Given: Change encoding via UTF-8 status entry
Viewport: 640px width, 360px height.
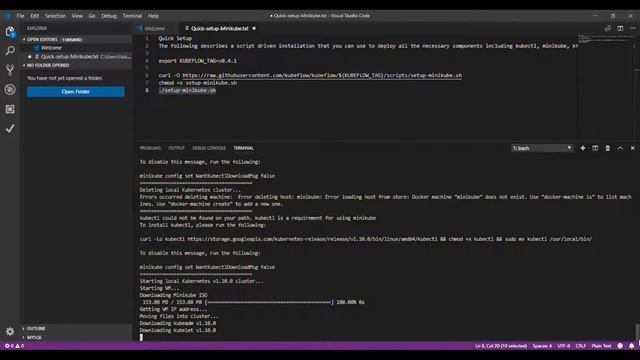Looking at the screenshot, I should point(564,346).
